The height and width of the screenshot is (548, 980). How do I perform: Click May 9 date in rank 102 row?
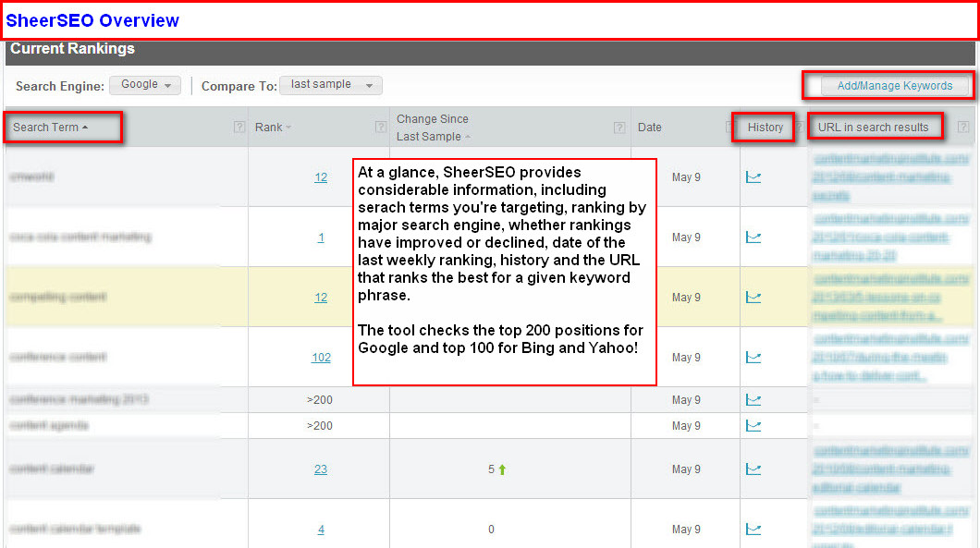pos(686,358)
